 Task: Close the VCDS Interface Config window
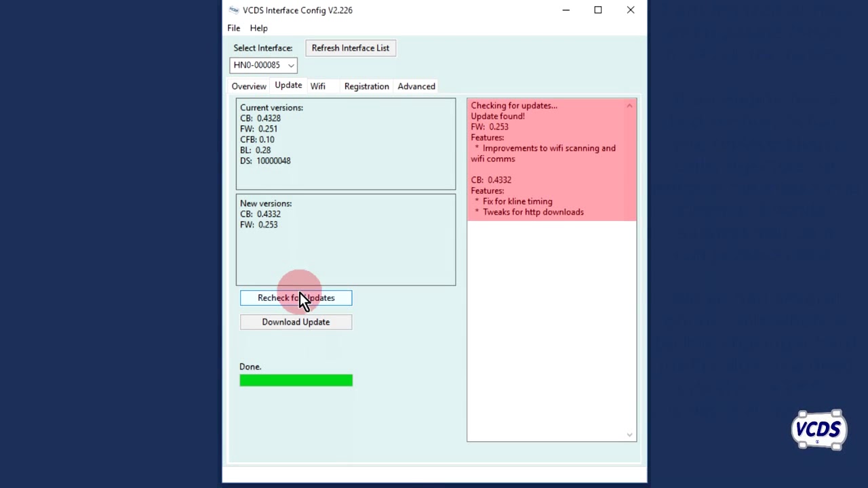[x=631, y=10]
